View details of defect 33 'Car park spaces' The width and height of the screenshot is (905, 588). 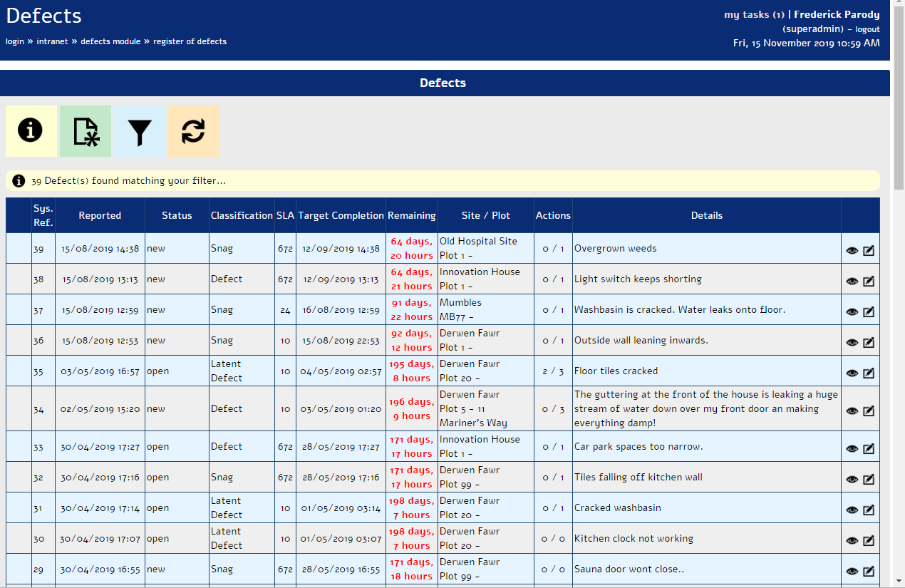(x=852, y=448)
